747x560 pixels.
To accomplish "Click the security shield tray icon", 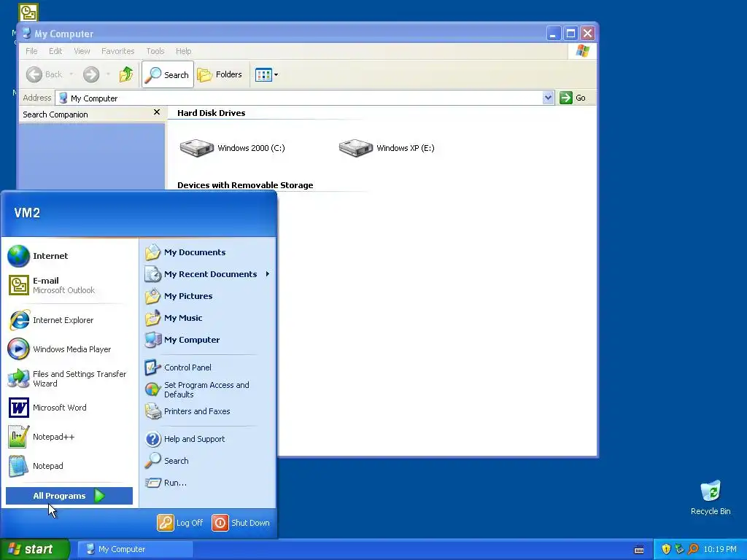I will [x=666, y=549].
